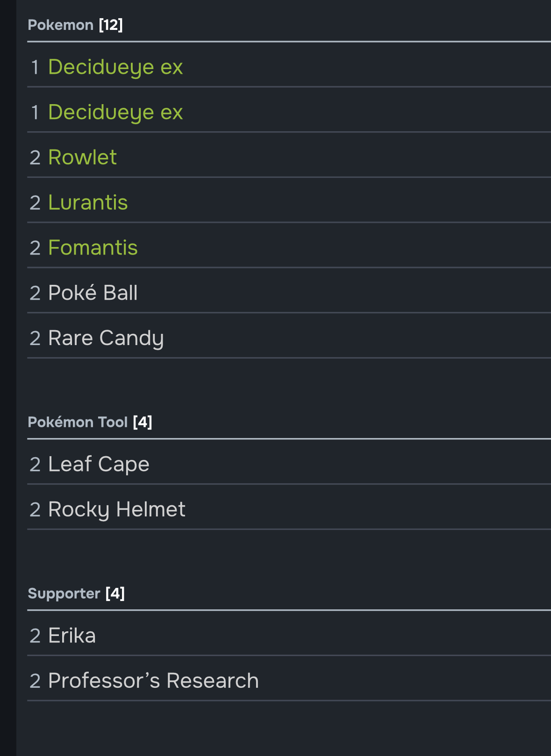Open the Erika supporter card
This screenshot has width=551, height=756.
pyautogui.click(x=72, y=636)
